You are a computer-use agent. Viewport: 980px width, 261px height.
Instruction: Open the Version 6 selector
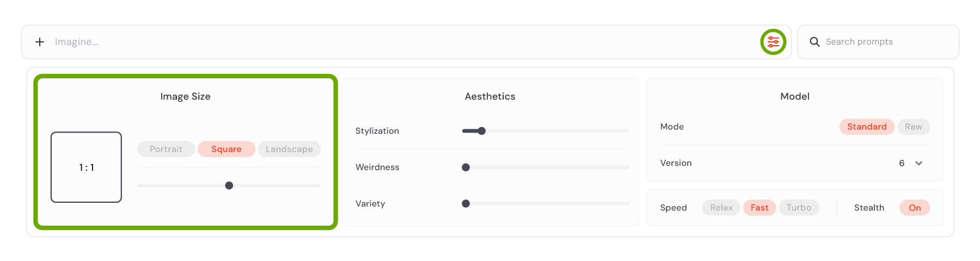(x=911, y=163)
